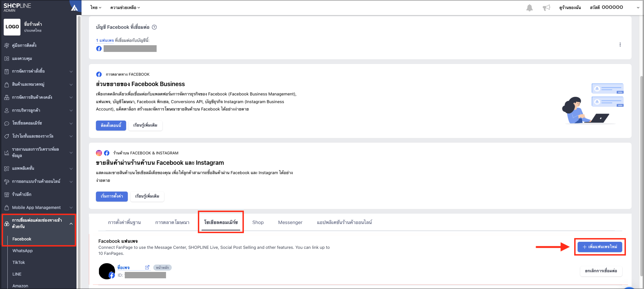
Task: Open the ความช่วยเหลือ help dropdown
Action: (125, 7)
